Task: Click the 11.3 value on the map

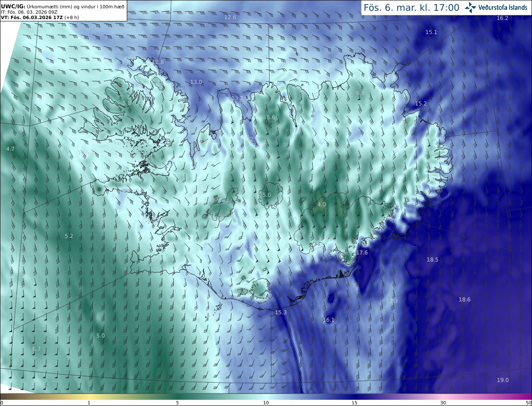Action: 392,301
